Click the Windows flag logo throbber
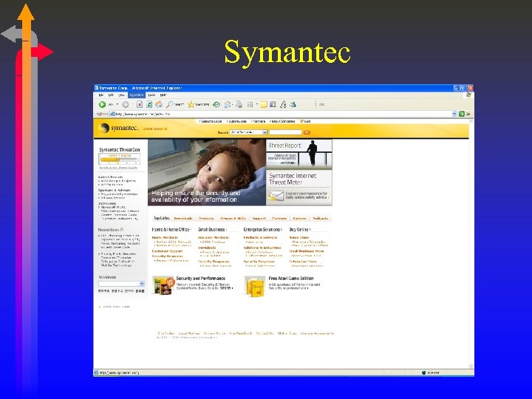 (x=469, y=95)
